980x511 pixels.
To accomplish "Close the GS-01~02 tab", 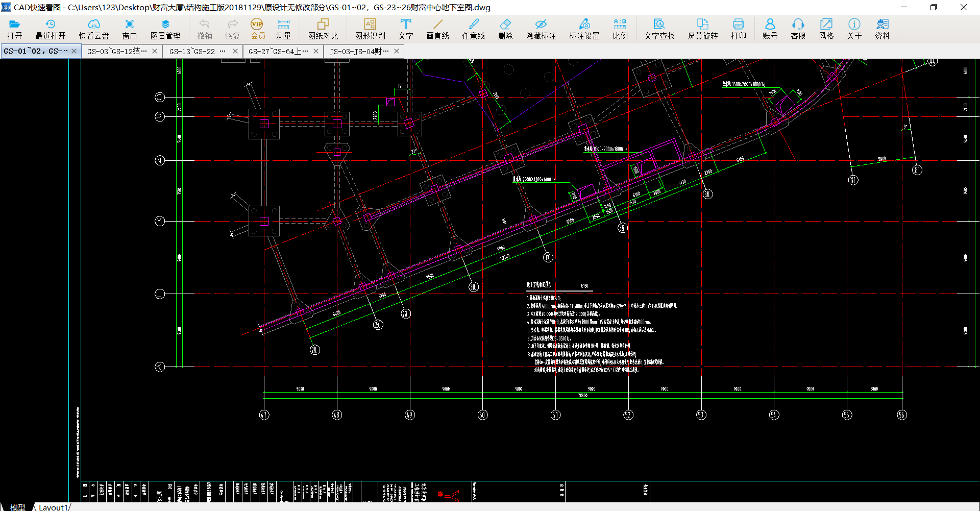I will (74, 51).
